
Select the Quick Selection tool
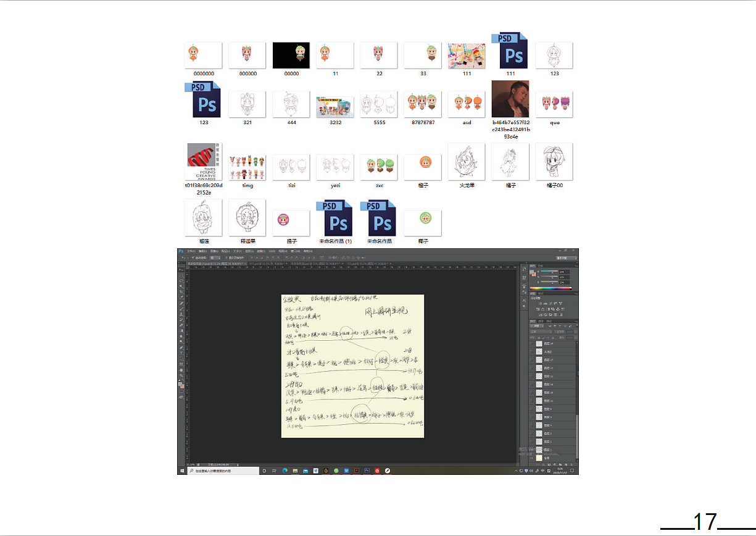[x=181, y=287]
